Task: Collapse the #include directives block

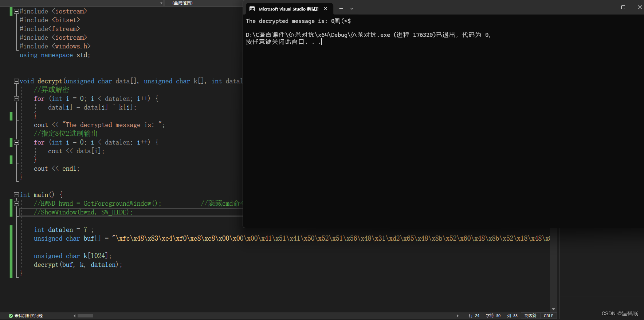Action: pos(16,11)
